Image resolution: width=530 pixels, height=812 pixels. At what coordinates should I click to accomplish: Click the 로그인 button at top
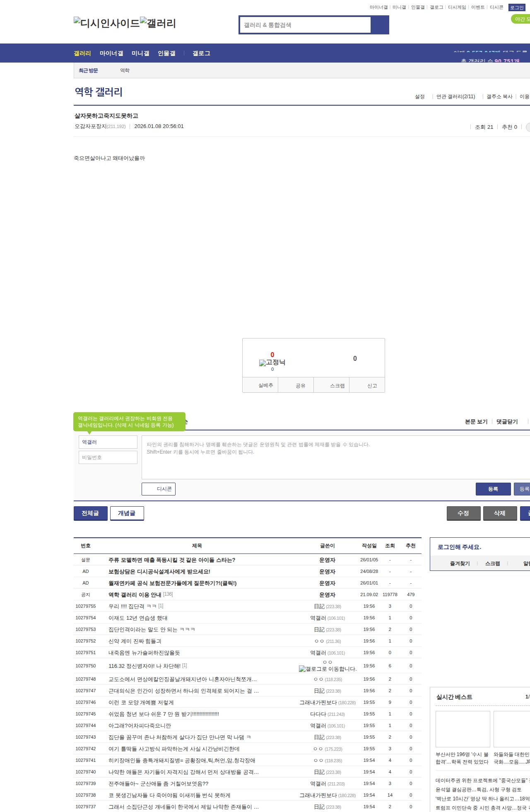pyautogui.click(x=517, y=7)
